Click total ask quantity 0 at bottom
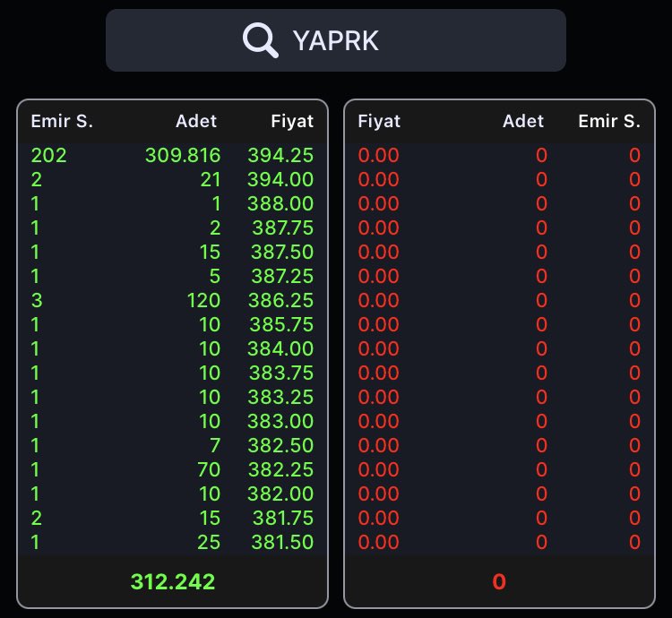The image size is (672, 618). [499, 581]
